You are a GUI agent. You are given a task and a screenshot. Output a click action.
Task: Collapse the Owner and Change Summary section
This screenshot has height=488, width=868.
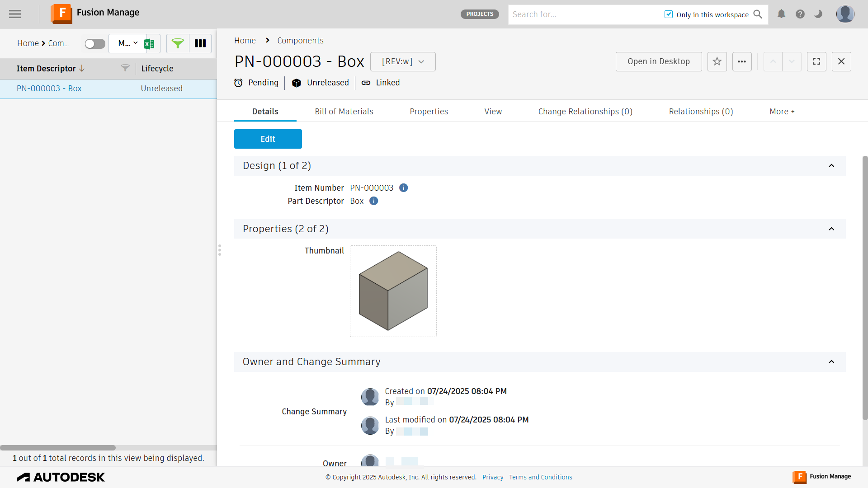(x=831, y=362)
